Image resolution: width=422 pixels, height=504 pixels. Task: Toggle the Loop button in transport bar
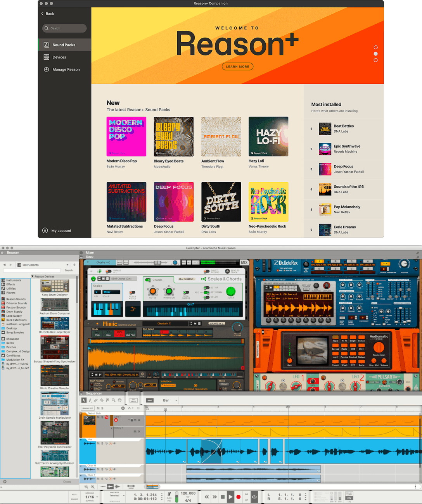click(254, 497)
